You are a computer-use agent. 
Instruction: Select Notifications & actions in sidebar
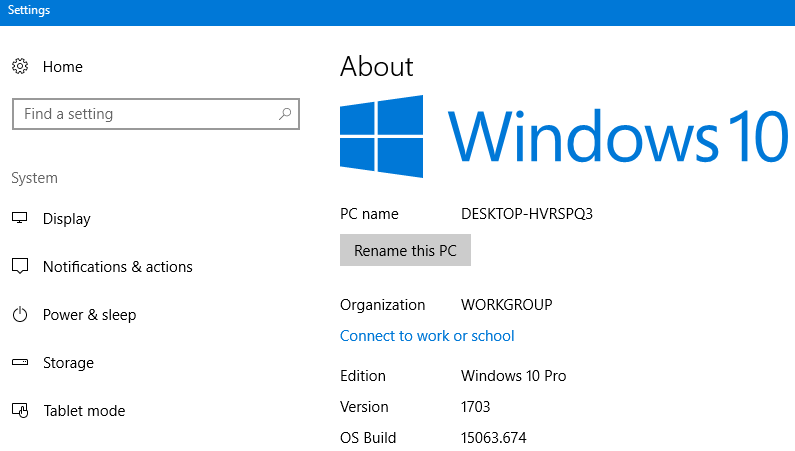[117, 267]
